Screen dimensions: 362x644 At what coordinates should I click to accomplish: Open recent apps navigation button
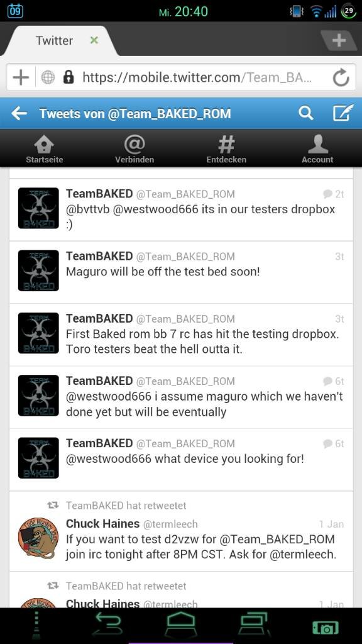tap(254, 625)
